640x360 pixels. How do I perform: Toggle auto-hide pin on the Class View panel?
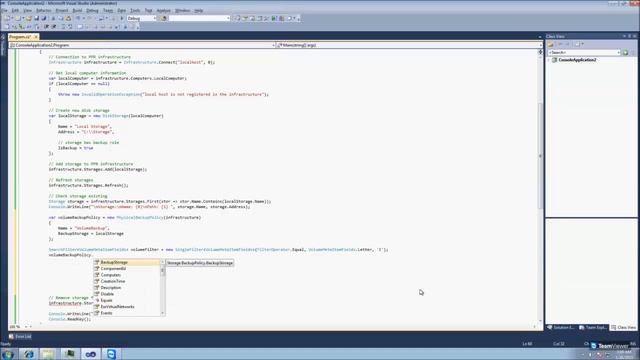pyautogui.click(x=629, y=36)
